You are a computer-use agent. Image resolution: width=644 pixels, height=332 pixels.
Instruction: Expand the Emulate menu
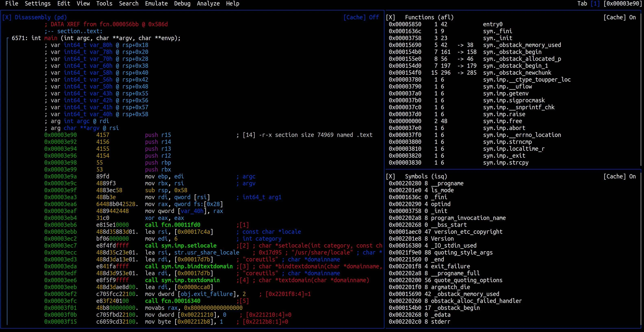pyautogui.click(x=156, y=3)
